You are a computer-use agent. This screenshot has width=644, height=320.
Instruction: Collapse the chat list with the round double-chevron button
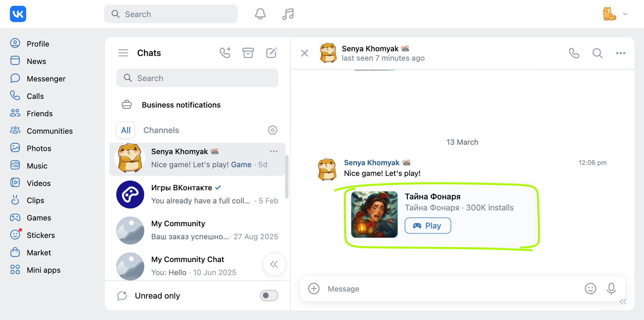(274, 264)
